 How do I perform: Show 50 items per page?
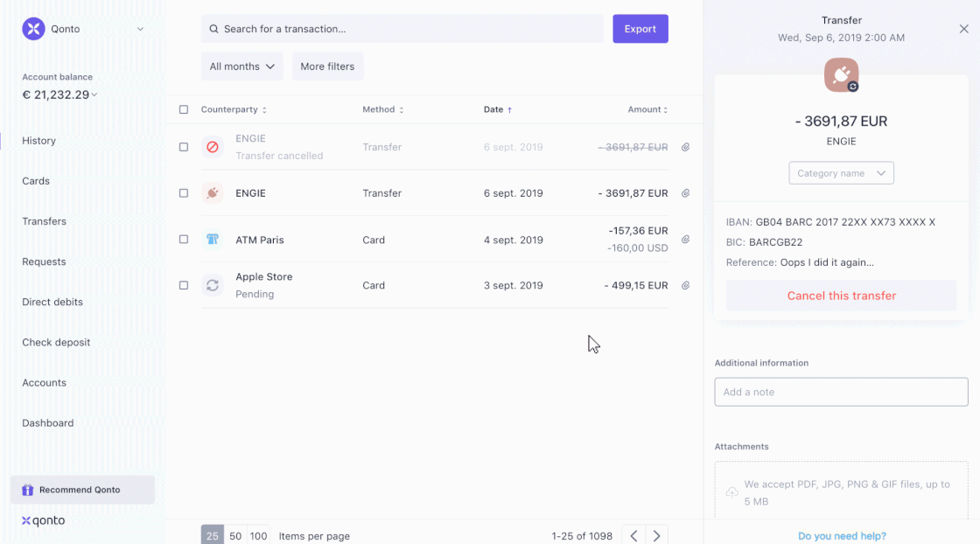point(235,535)
